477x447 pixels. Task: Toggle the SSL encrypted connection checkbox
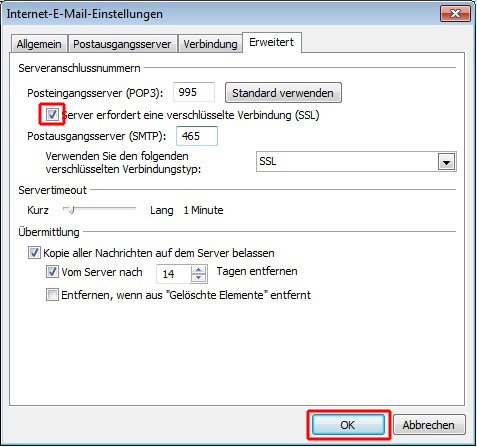[52, 115]
